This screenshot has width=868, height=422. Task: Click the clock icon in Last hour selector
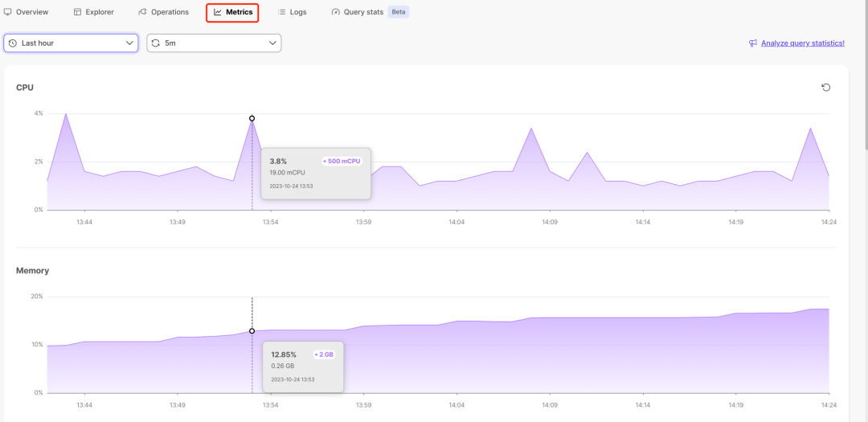[x=13, y=43]
